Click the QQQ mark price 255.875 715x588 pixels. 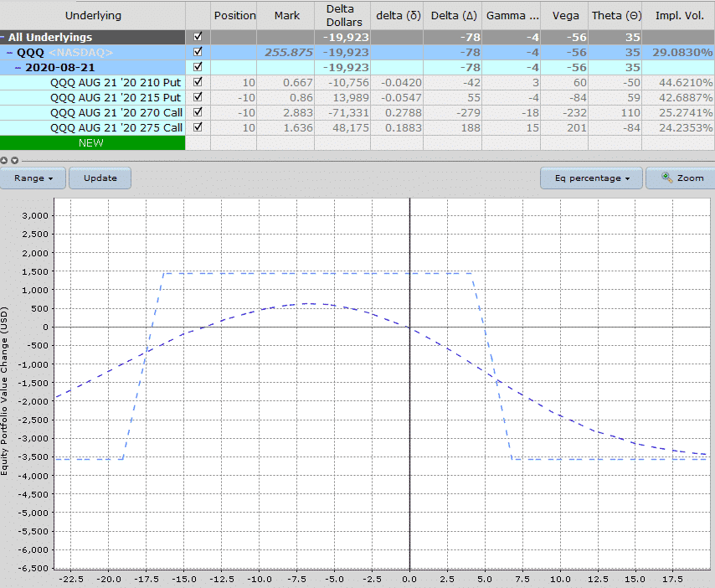click(x=289, y=53)
